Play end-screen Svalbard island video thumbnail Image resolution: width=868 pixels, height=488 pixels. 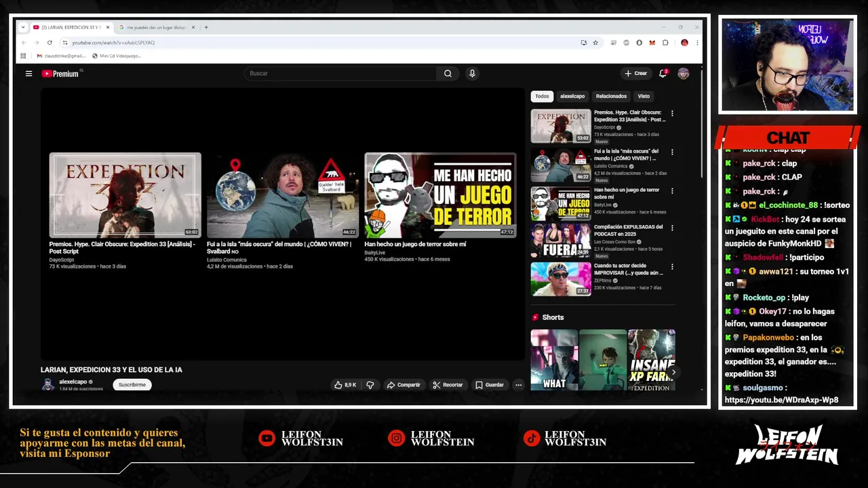[283, 195]
